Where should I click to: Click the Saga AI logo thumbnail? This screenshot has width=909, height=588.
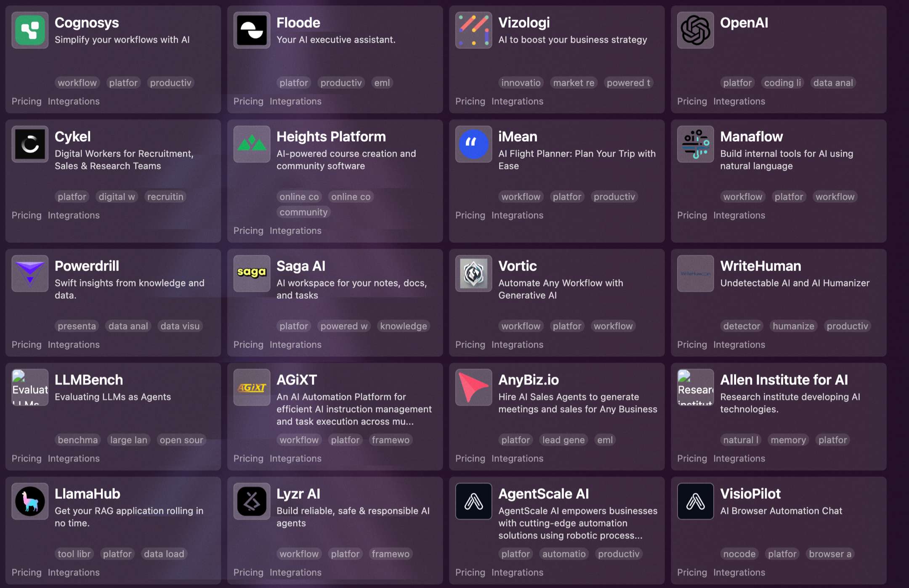tap(252, 273)
